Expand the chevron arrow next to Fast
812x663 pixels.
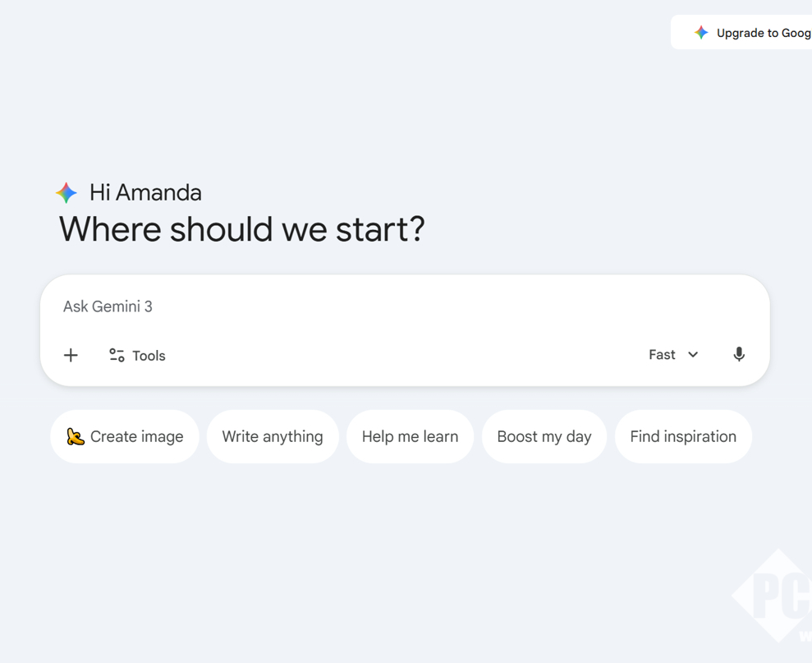(x=693, y=355)
